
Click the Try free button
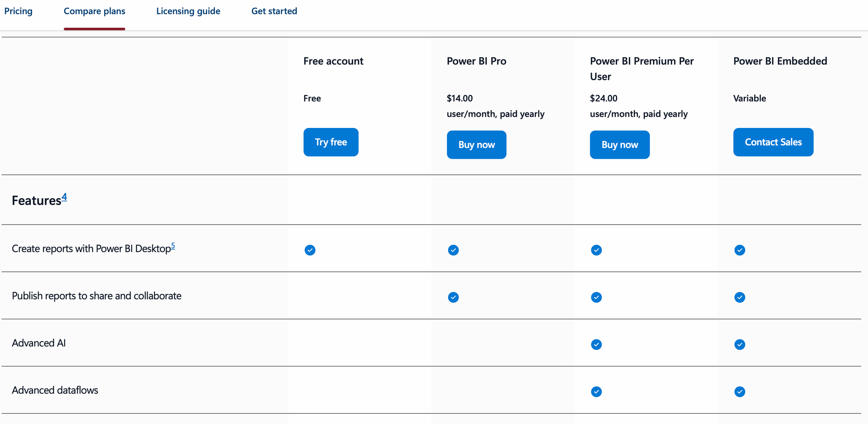331,142
